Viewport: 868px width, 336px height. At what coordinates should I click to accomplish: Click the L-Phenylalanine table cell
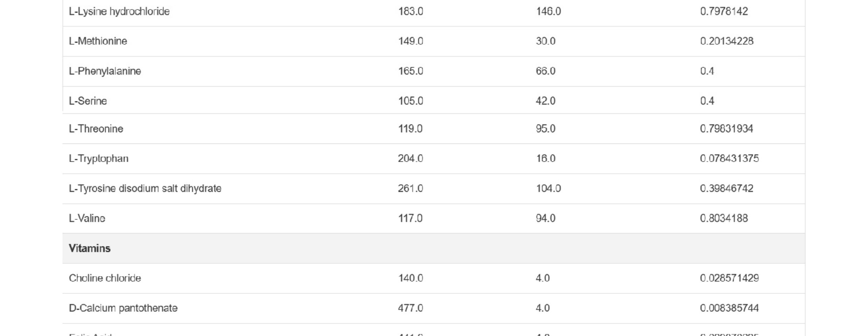tap(105, 71)
